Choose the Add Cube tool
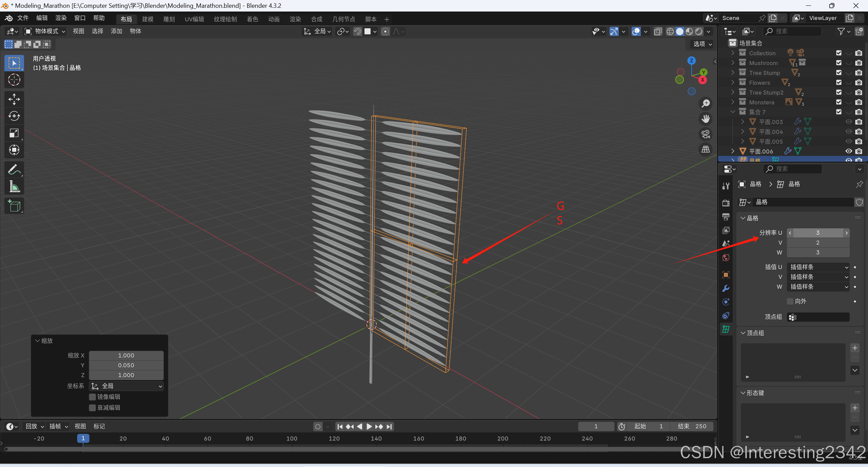 [14, 206]
